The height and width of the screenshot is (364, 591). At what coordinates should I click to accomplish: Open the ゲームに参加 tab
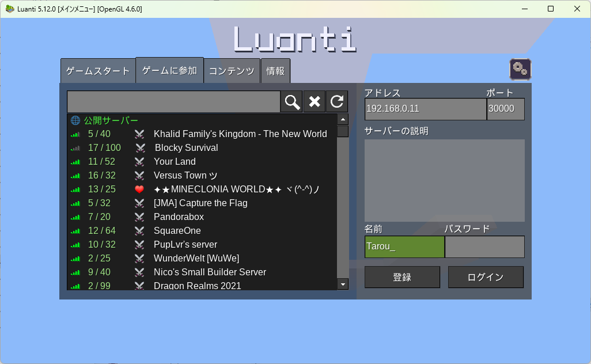[x=169, y=70]
